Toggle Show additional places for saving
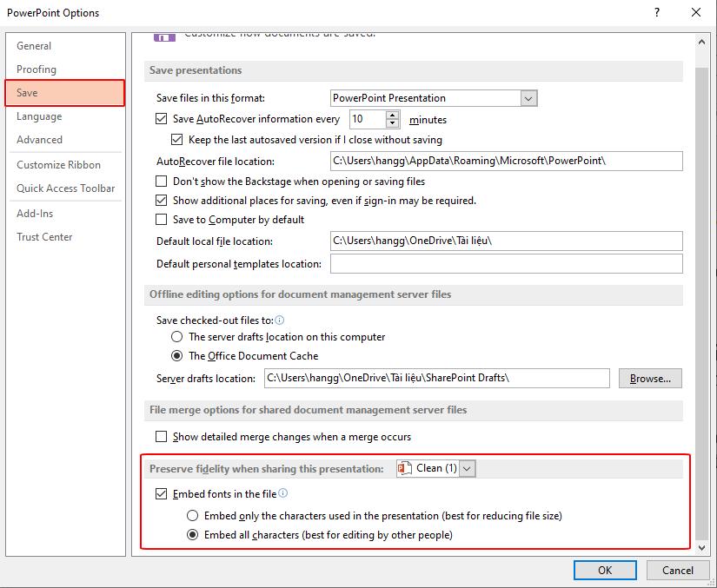 [161, 200]
